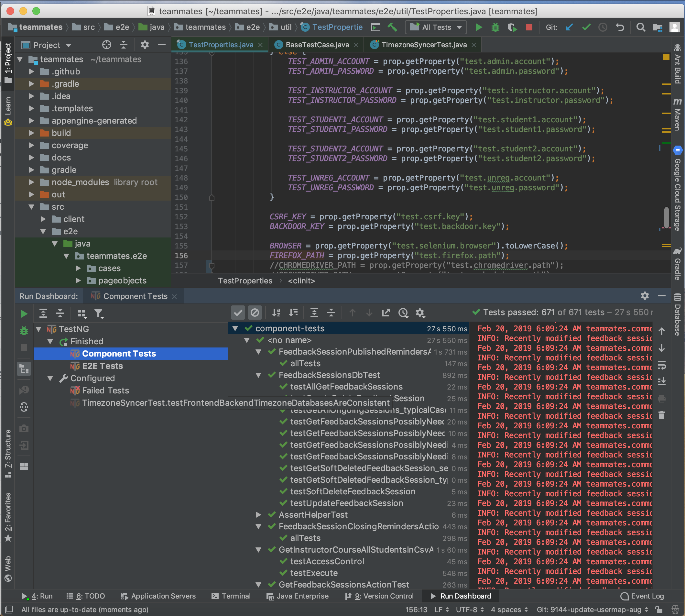The height and width of the screenshot is (616, 685).
Task: Click the Build project hammer icon
Action: coord(392,27)
